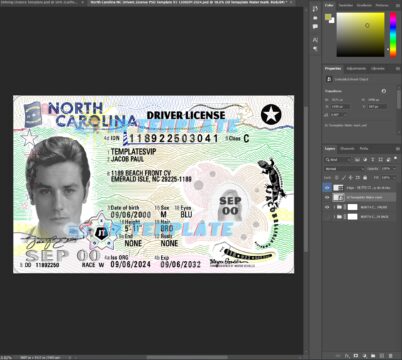Click lock image pixels brush icon

[344, 178]
